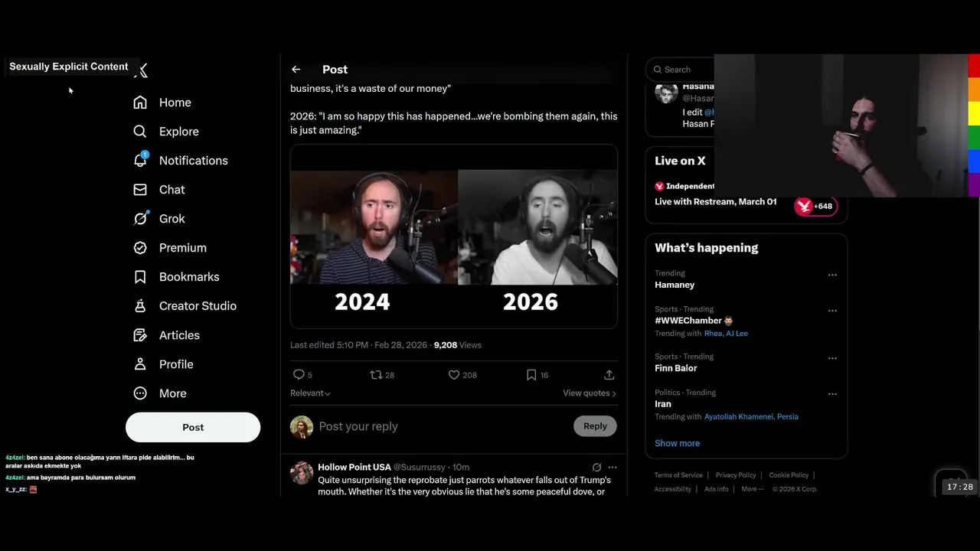Click View quotes link
The width and height of the screenshot is (980, 551).
point(589,393)
